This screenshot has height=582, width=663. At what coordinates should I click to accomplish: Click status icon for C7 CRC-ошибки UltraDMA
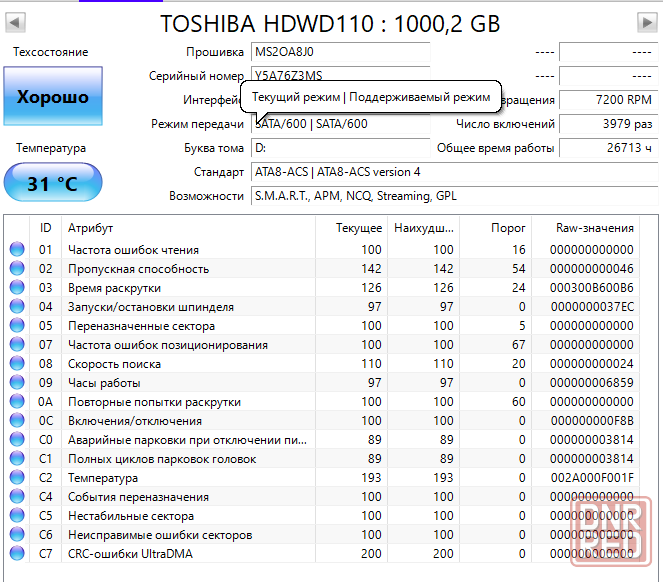17,554
